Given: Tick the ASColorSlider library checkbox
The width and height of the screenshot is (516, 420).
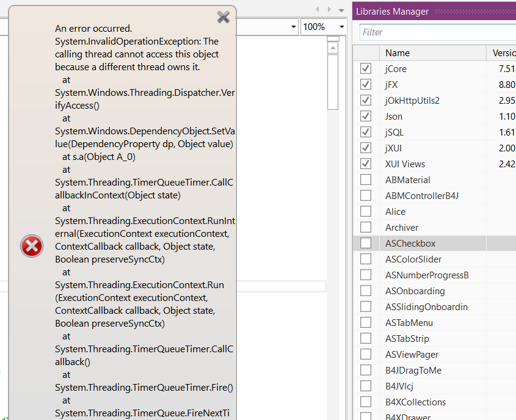Looking at the screenshot, I should 366,259.
